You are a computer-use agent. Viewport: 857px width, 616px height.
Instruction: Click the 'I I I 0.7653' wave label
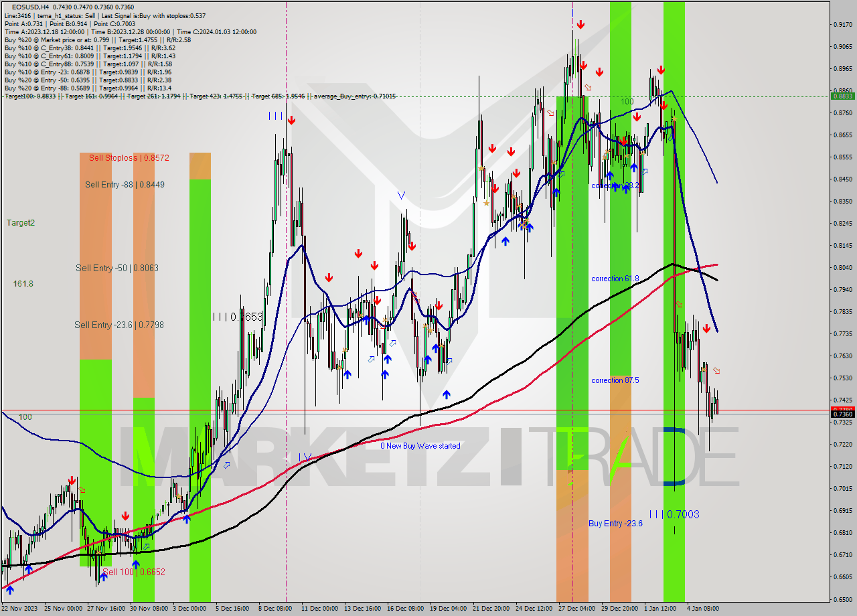point(238,317)
